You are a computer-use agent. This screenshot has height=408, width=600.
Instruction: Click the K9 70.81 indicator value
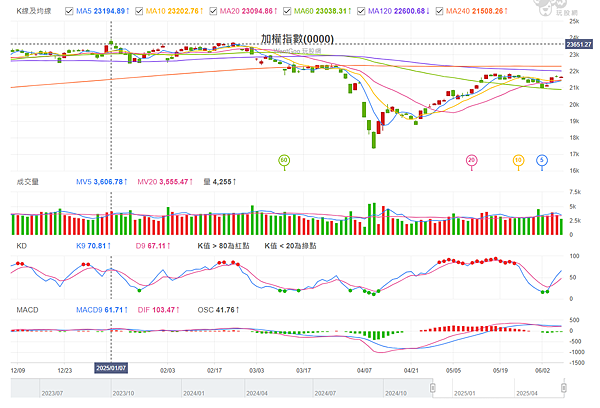[93, 246]
